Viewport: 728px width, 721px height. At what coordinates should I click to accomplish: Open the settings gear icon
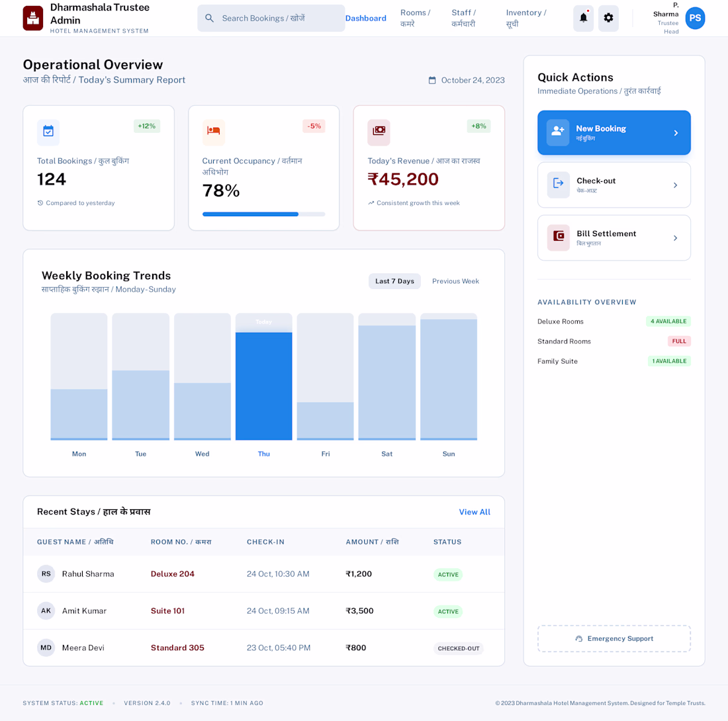[608, 18]
